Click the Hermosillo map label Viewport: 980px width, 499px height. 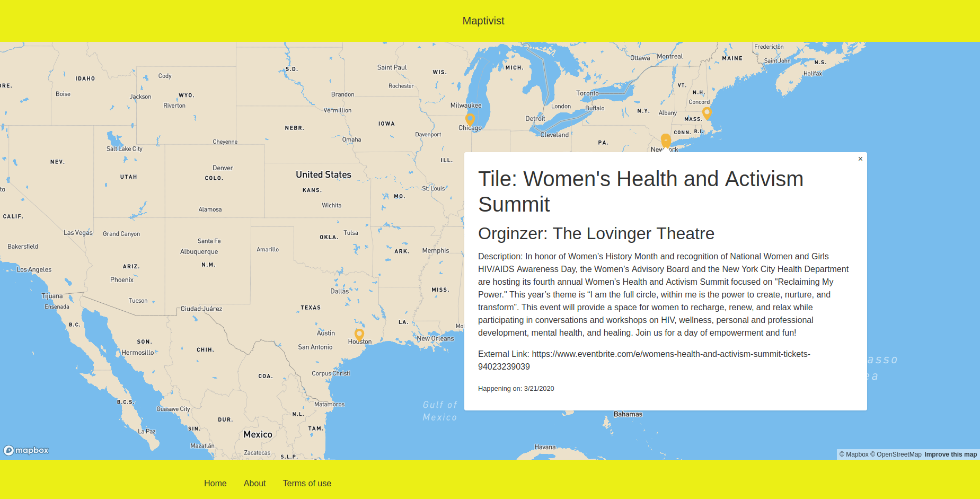pyautogui.click(x=138, y=353)
